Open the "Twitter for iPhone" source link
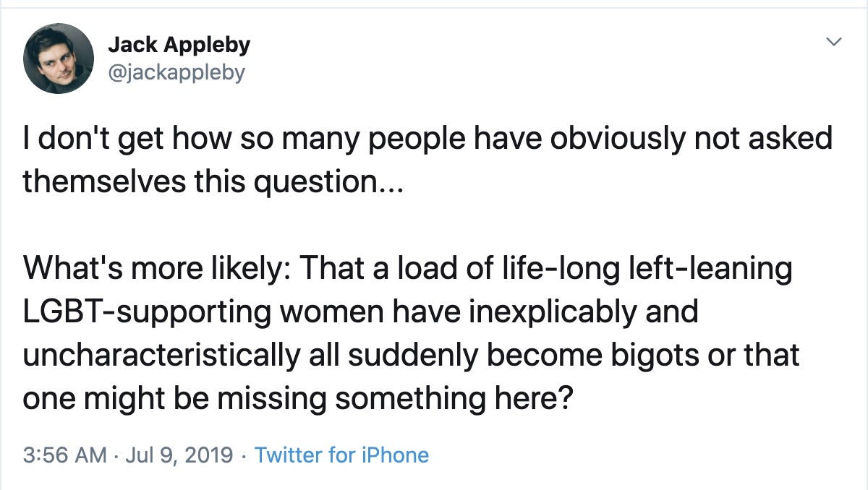 click(341, 455)
